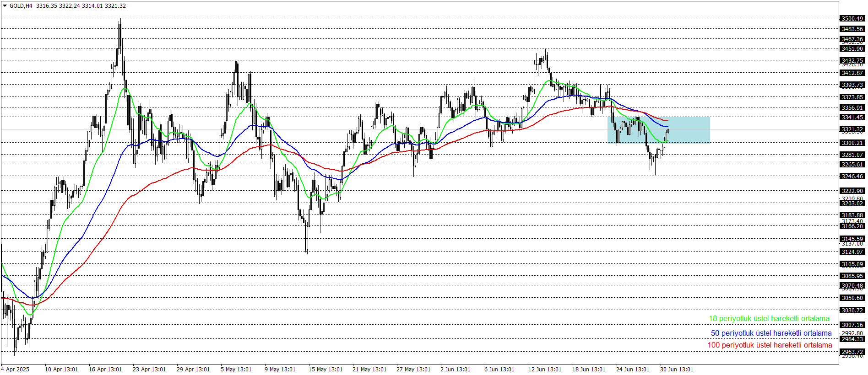This screenshot has width=868, height=375.
Task: Click the 3451.90 price level label
Action: (852, 49)
